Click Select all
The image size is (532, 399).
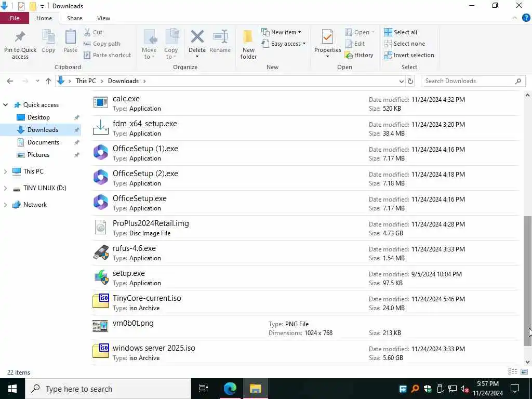(401, 32)
